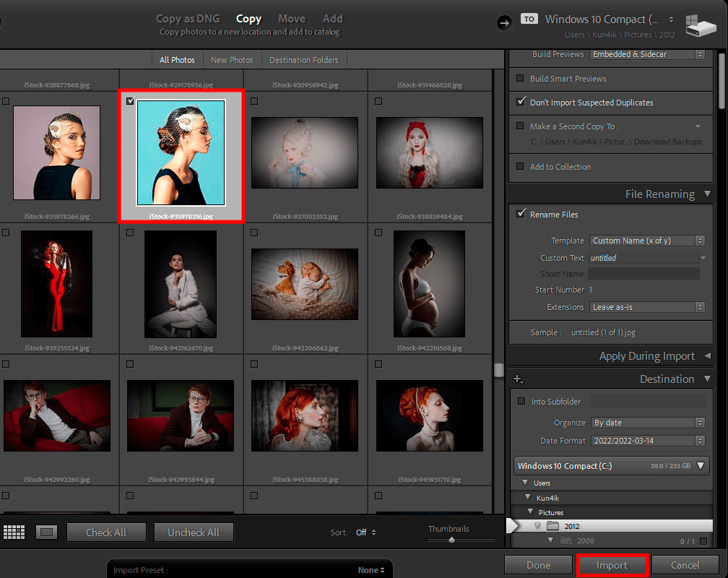This screenshot has width=728, height=578.
Task: Collapse the Destination panel
Action: [x=707, y=379]
